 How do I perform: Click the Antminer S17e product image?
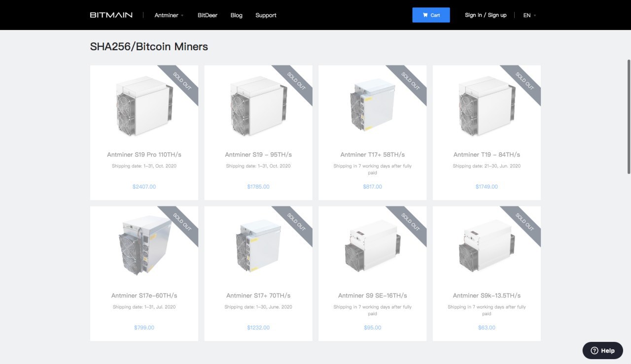pyautogui.click(x=145, y=245)
